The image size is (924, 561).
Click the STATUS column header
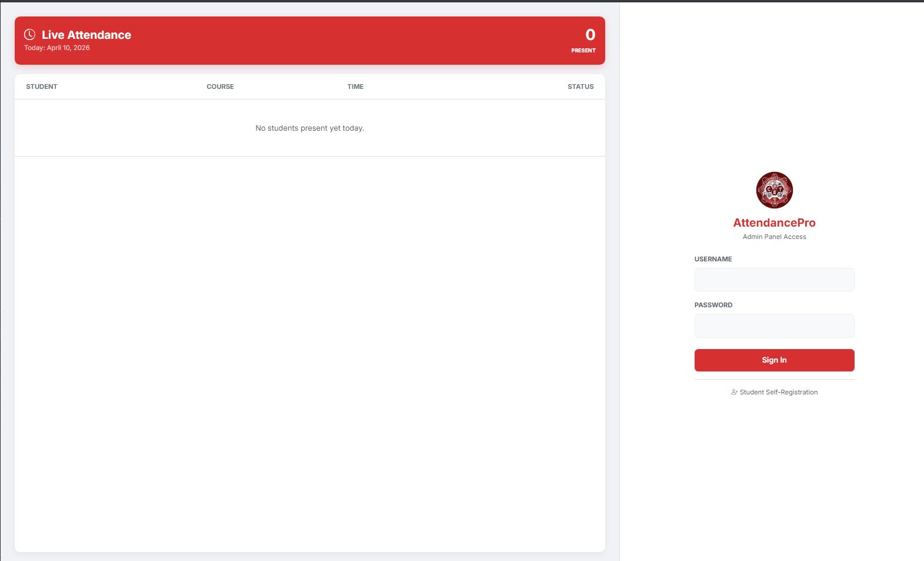click(581, 87)
